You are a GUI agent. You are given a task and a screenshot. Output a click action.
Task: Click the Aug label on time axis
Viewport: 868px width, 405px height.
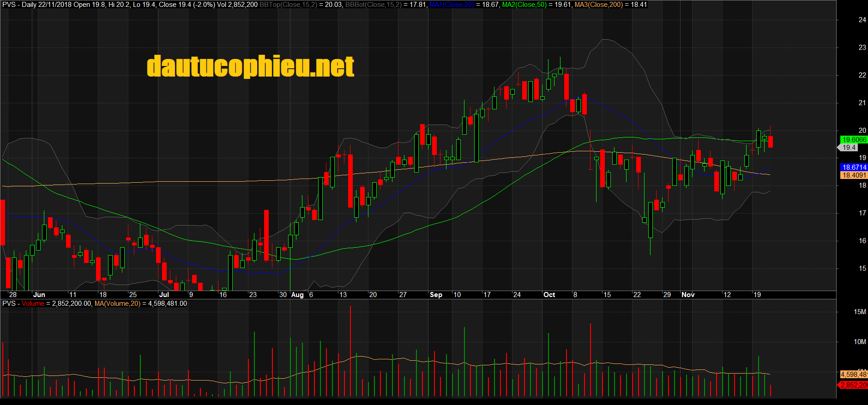click(x=298, y=295)
